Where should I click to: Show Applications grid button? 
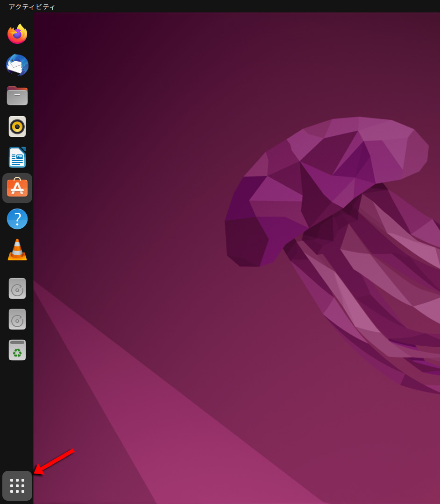pyautogui.click(x=17, y=486)
